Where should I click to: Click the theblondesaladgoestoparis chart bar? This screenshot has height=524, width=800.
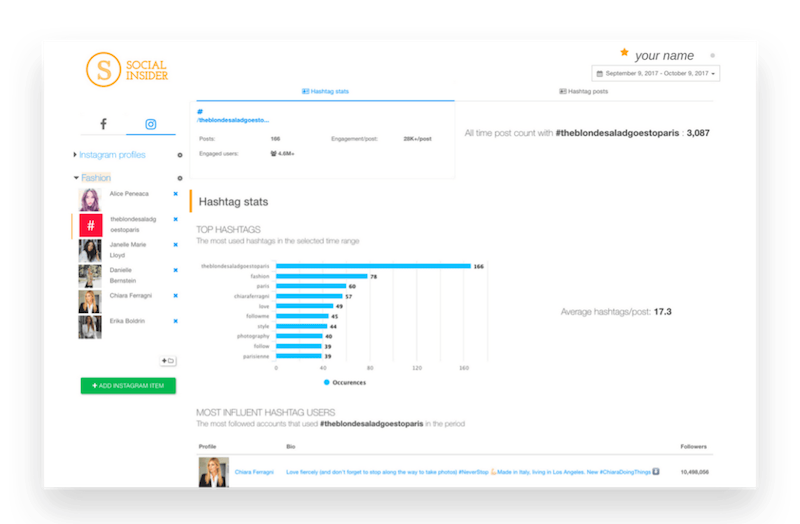pyautogui.click(x=373, y=266)
